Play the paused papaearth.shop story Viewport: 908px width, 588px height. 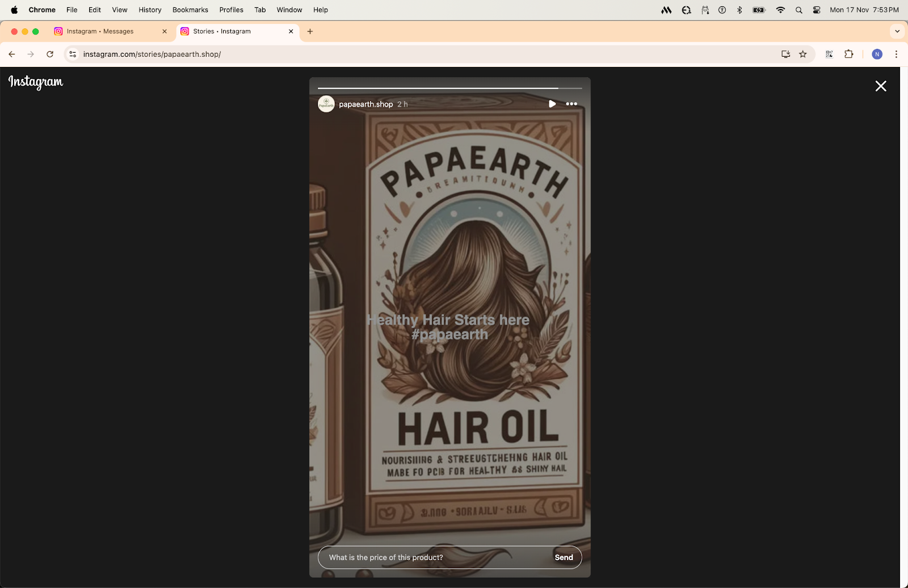point(552,104)
